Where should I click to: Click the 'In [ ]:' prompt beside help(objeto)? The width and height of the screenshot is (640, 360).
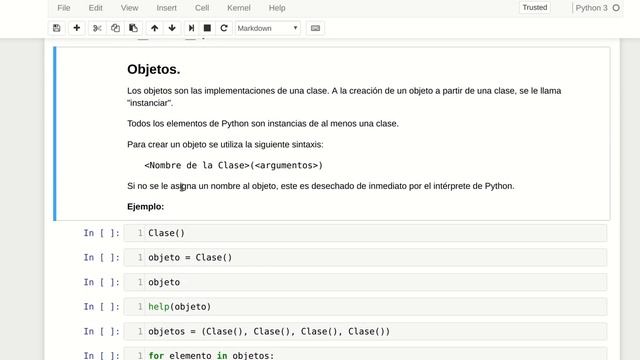(x=102, y=307)
